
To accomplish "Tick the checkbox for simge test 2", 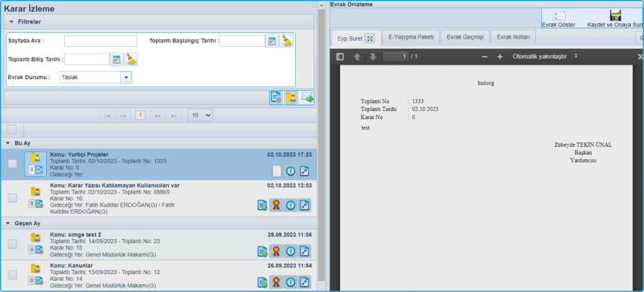I will [x=12, y=244].
